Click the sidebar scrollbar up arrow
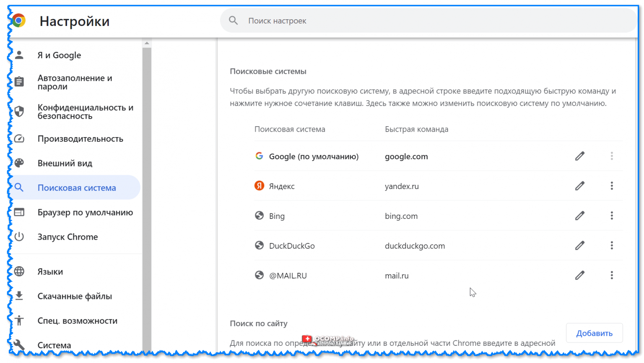 click(x=147, y=43)
